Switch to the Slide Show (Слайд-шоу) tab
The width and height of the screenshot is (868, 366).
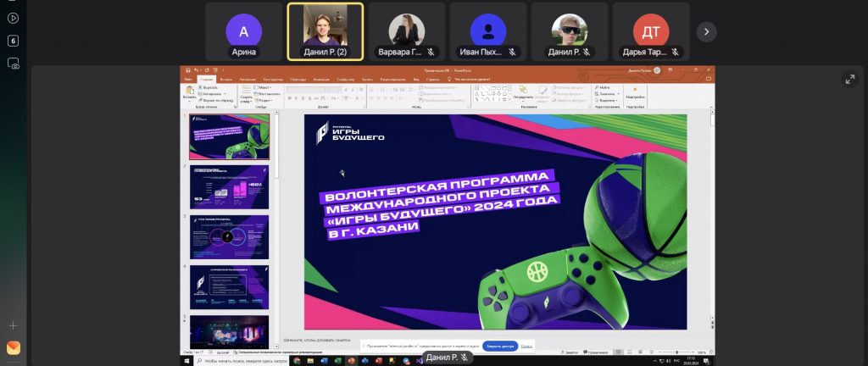(x=346, y=79)
